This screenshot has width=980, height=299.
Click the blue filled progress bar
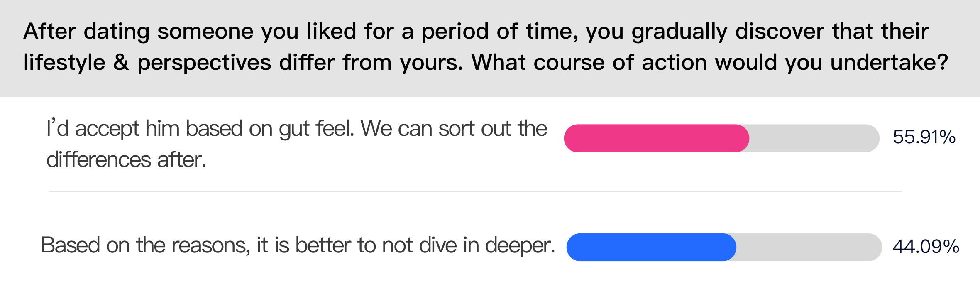click(x=651, y=247)
